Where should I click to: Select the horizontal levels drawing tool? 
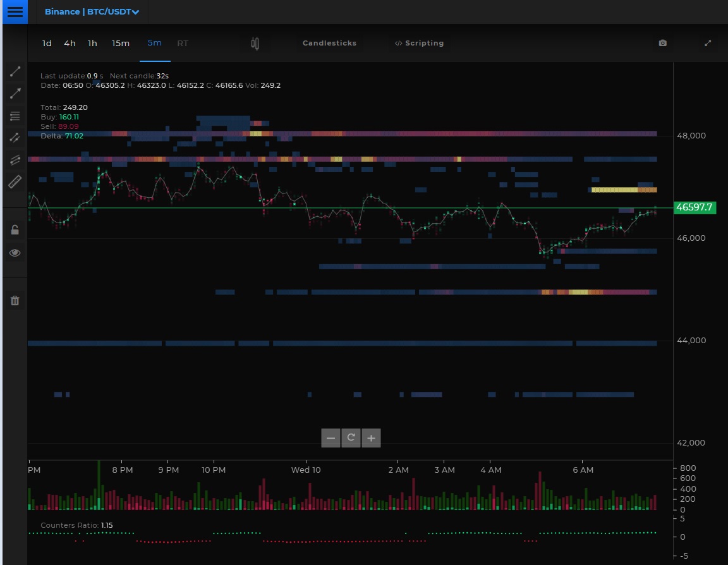tap(15, 116)
